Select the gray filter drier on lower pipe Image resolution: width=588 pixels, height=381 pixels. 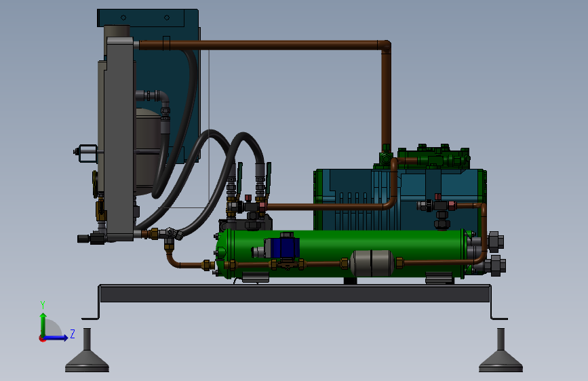pos(372,263)
